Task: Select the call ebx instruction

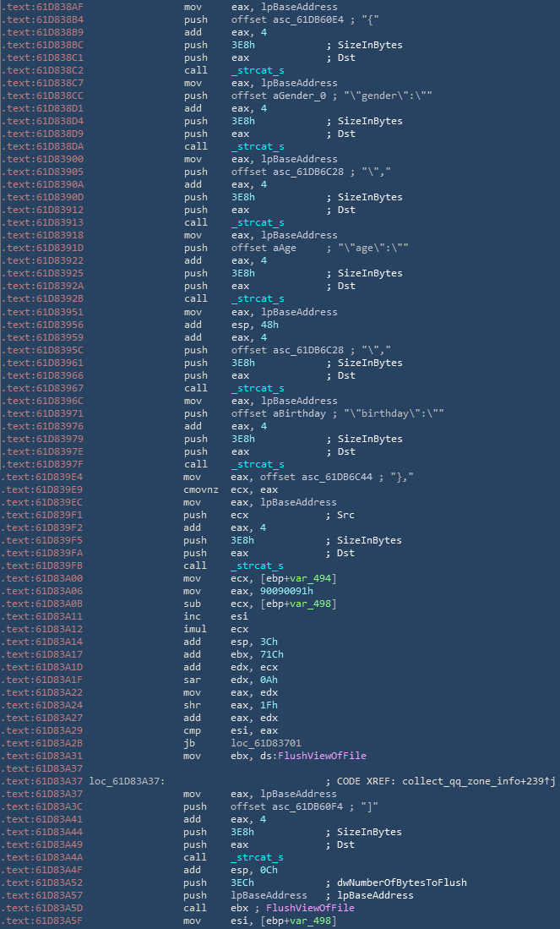Action: pos(196,908)
